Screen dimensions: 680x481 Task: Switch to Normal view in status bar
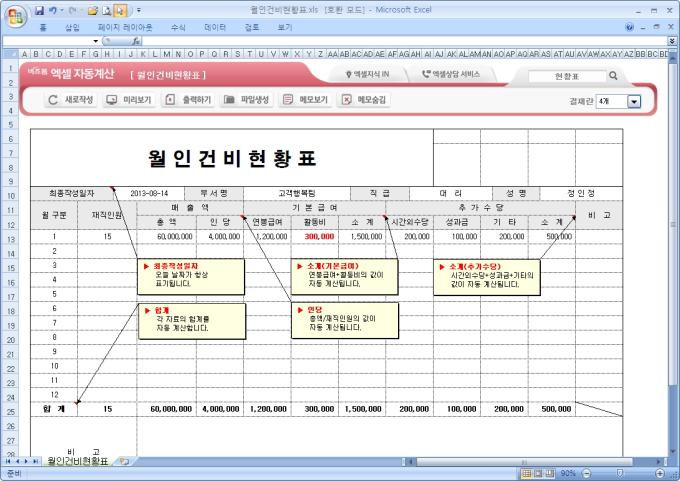coord(526,473)
